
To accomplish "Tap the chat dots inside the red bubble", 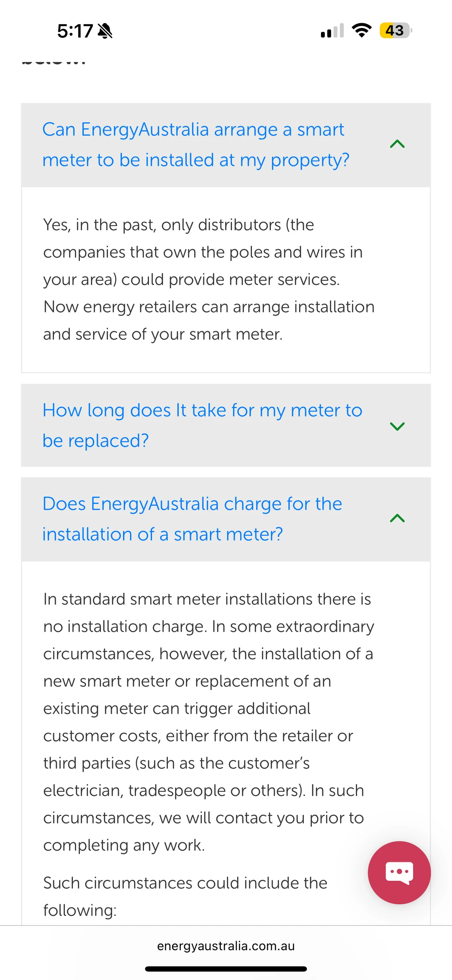I will tap(399, 872).
